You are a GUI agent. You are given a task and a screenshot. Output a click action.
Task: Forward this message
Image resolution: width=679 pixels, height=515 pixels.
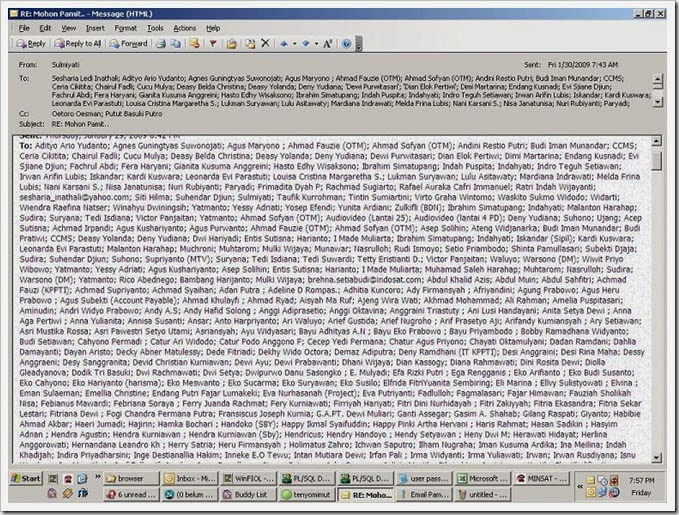[x=129, y=43]
